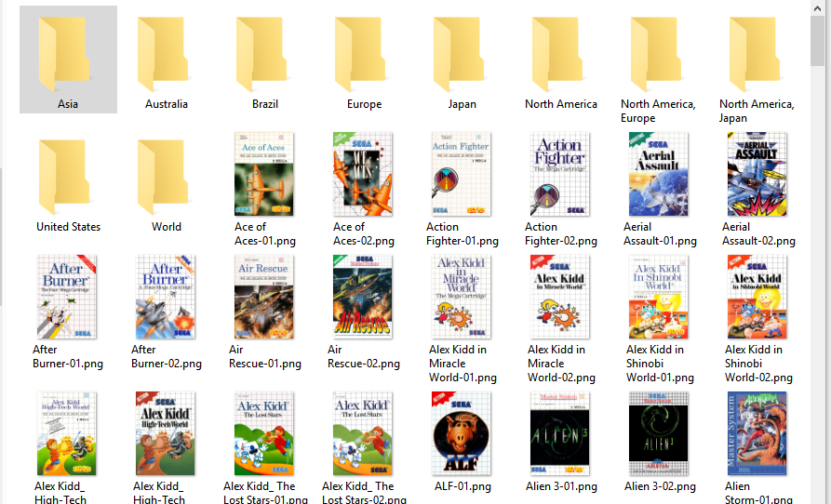831x504 pixels.
Task: Click Alex Kidd The Lost Stars-01.png
Action: pos(264,433)
